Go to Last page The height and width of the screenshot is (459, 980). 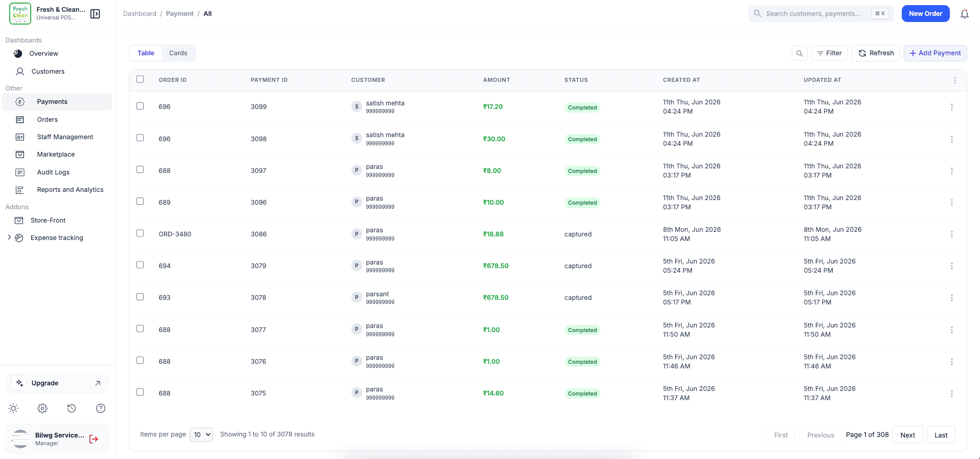pos(941,435)
